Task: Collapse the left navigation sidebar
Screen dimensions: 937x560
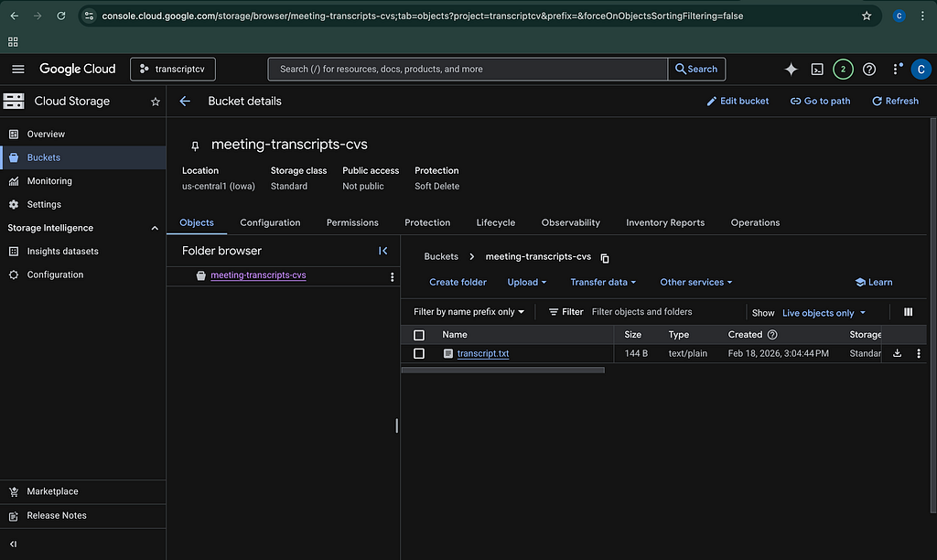Action: pos(13,544)
